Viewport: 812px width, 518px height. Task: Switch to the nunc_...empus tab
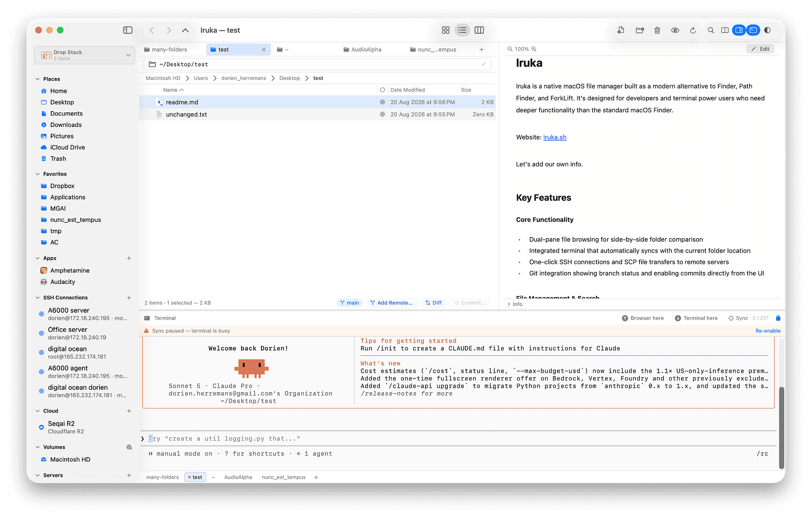coord(433,49)
